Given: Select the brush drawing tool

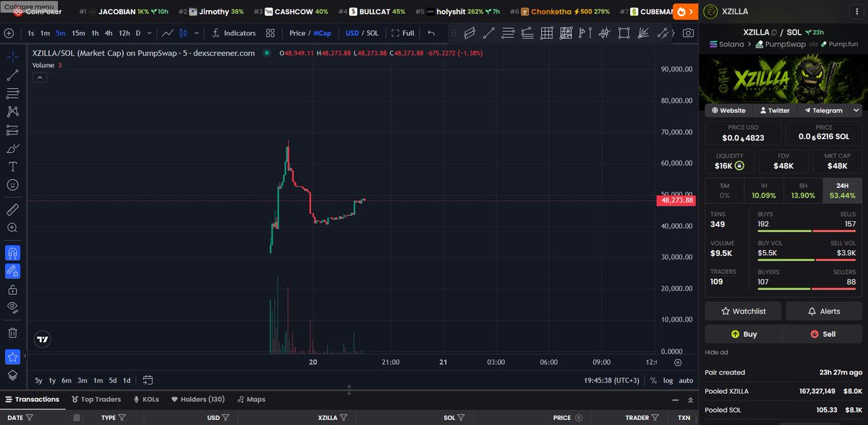Looking at the screenshot, I should coord(12,149).
